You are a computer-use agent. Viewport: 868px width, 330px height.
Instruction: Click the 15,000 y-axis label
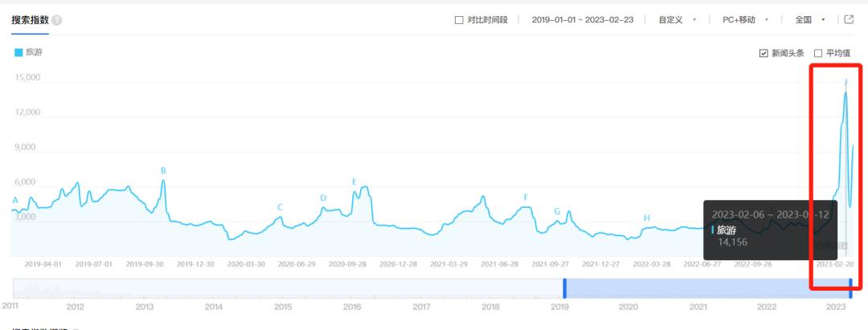pos(28,77)
